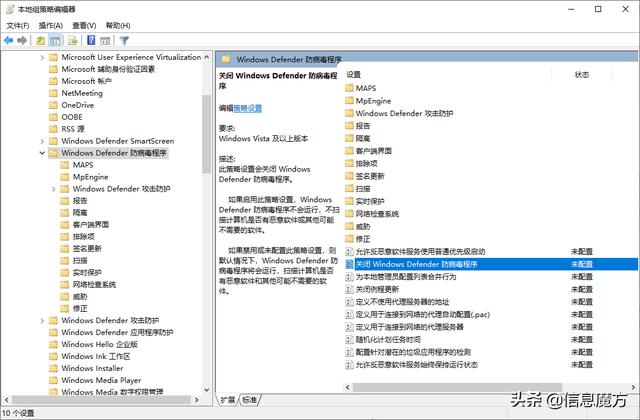Expand the nested Windows Defender 攻击防护 subfolder

[x=53, y=189]
